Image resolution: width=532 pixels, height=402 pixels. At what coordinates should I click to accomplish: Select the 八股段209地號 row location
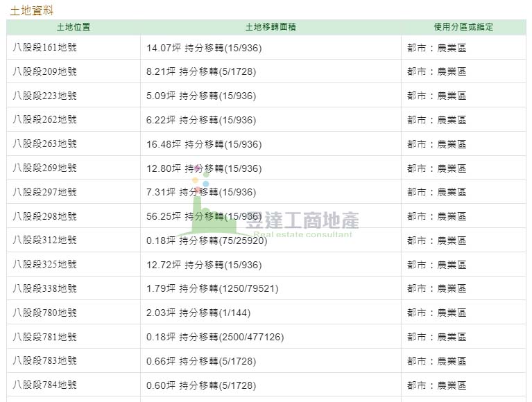coord(45,71)
